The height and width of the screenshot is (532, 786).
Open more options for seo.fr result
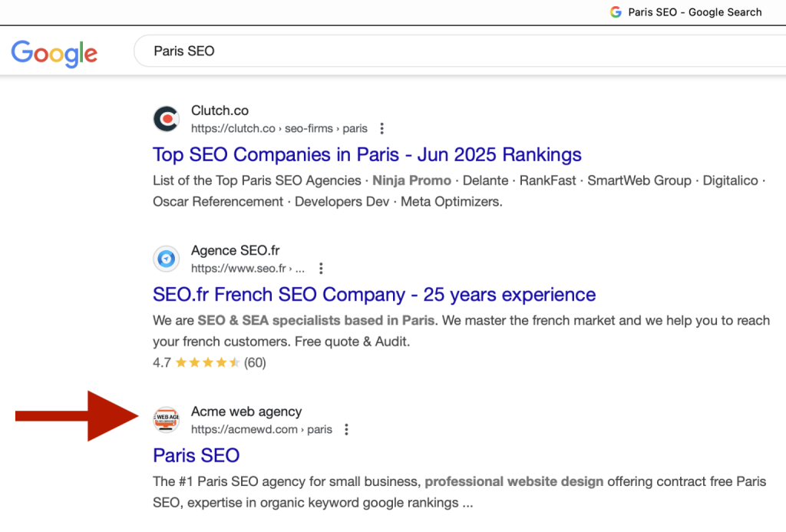[321, 268]
